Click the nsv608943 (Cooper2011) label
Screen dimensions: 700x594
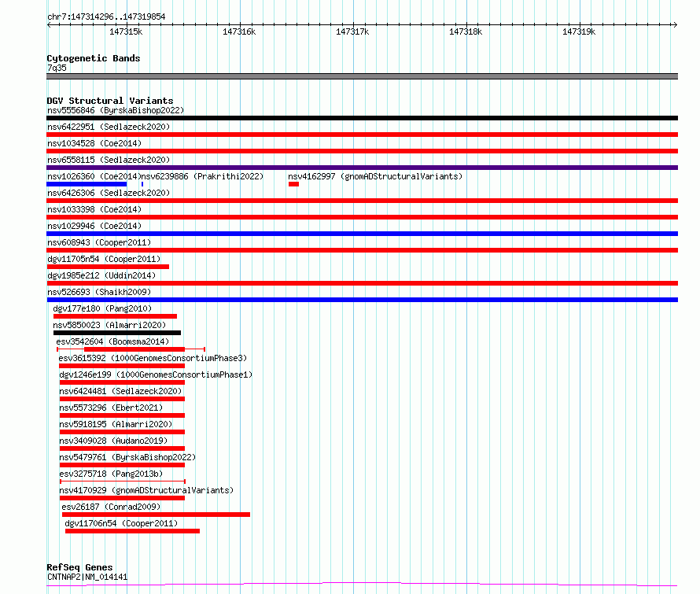[99, 242]
